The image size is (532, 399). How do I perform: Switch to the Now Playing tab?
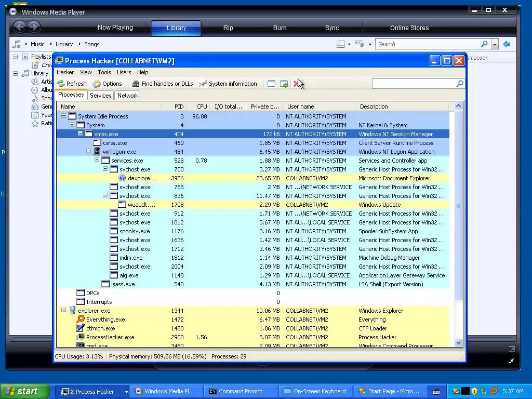(115, 28)
